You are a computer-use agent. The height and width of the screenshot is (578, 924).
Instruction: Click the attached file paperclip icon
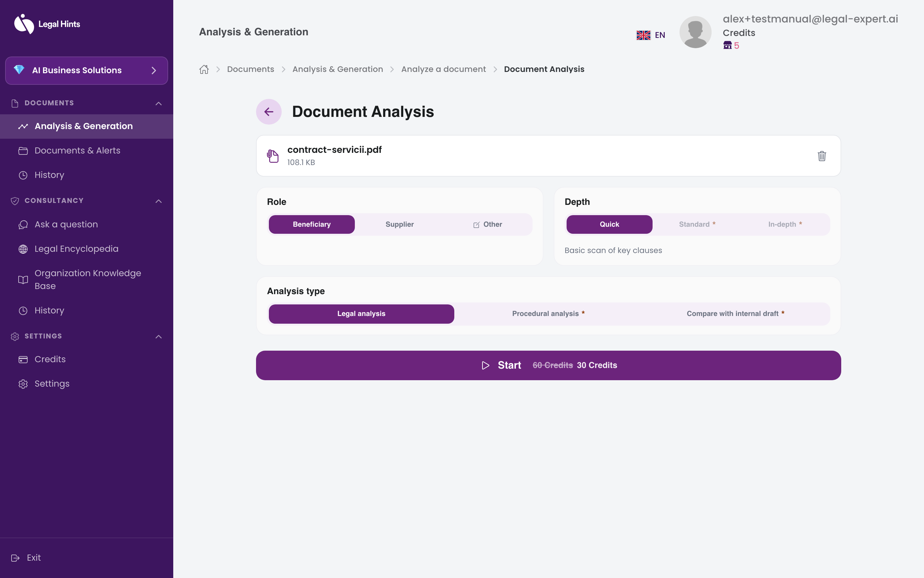point(273,156)
